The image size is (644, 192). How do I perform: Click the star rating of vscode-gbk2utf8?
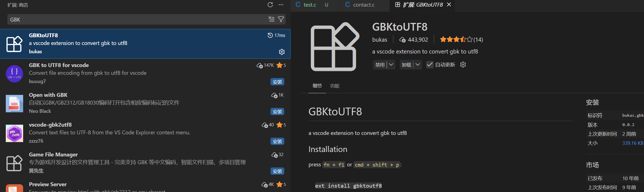[281, 125]
